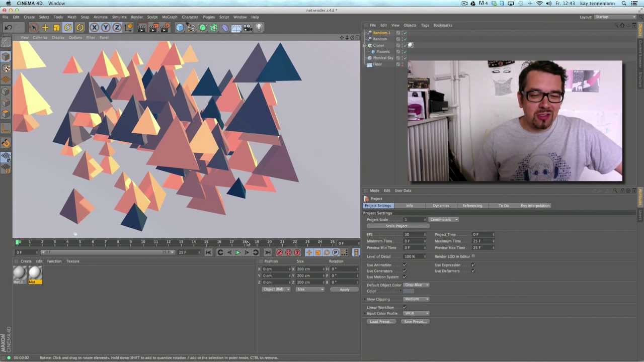
Task: Open the Centimeters unit dropdown
Action: [443, 220]
